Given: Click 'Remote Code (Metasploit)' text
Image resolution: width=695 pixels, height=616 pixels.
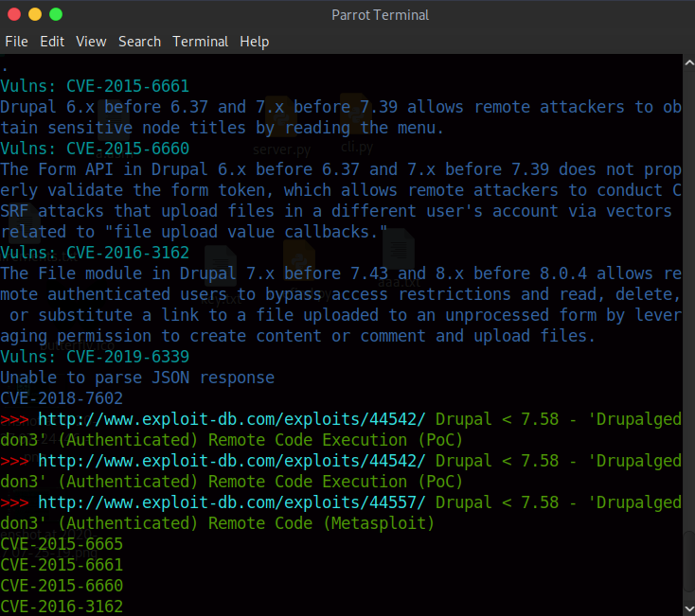Looking at the screenshot, I should point(321,523).
